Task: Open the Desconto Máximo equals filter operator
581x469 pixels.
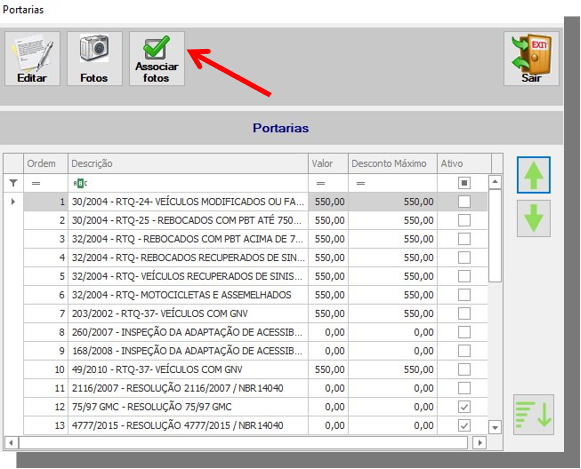Action: pos(361,183)
